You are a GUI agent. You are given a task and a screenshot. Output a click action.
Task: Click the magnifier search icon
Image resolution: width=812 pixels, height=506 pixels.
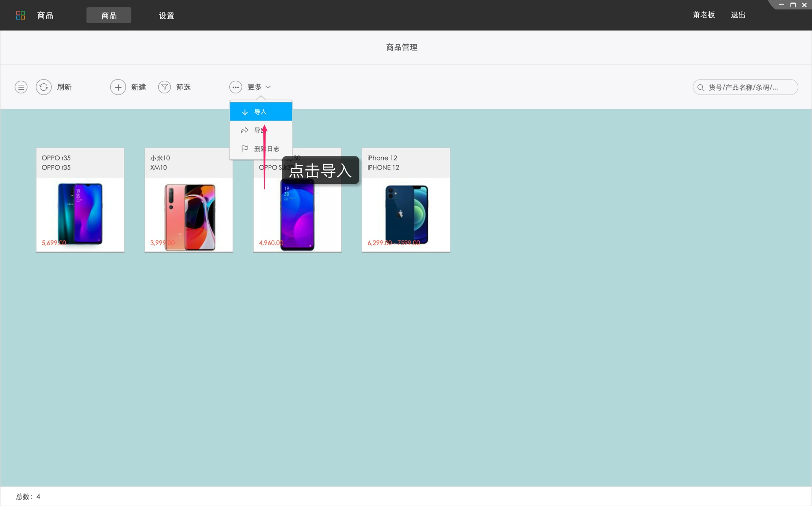tap(701, 87)
